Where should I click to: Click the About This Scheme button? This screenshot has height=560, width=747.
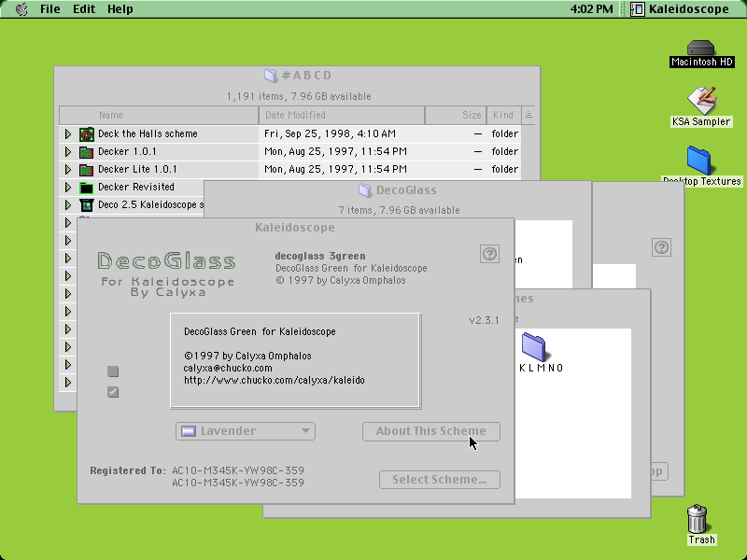(x=431, y=431)
